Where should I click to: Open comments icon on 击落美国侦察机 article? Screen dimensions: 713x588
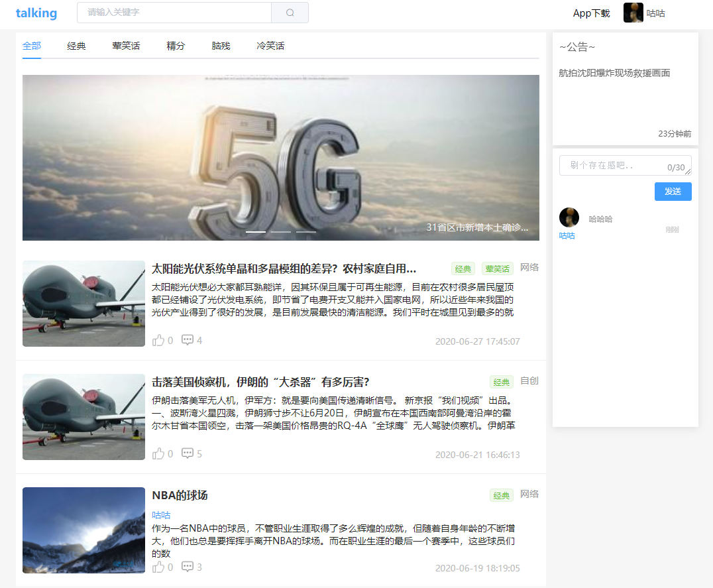tap(188, 453)
